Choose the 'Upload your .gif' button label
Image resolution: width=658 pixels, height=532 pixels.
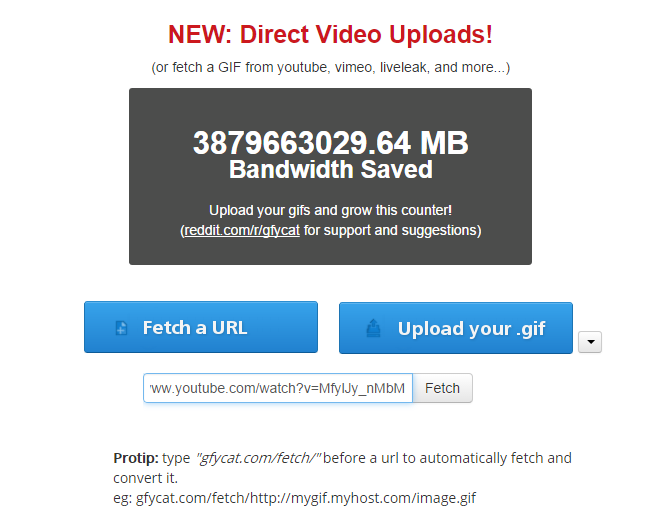(471, 329)
